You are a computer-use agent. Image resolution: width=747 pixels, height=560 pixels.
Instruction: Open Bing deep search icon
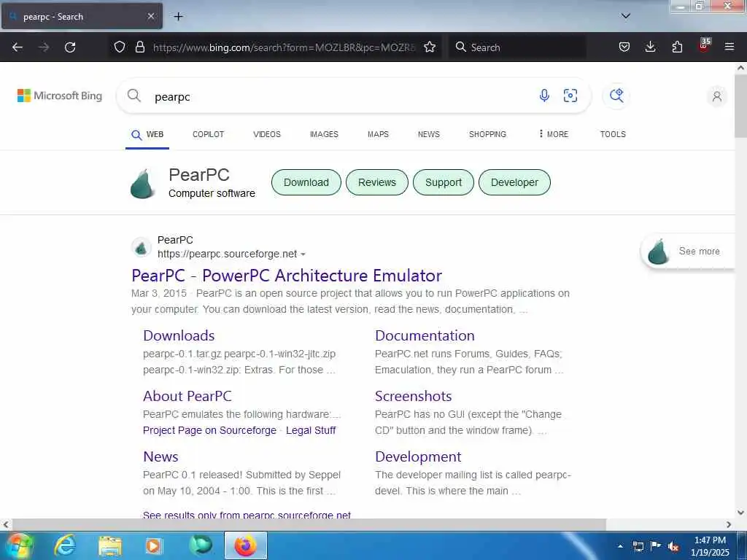point(616,96)
